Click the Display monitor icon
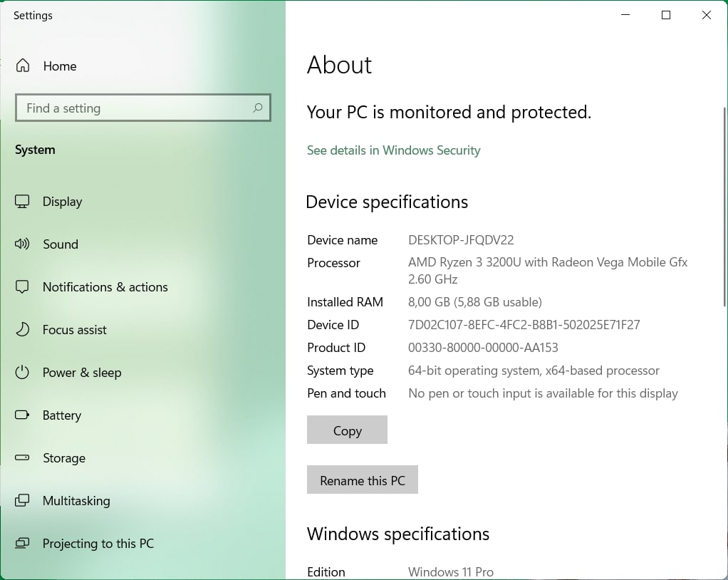Image resolution: width=728 pixels, height=580 pixels. (x=22, y=202)
